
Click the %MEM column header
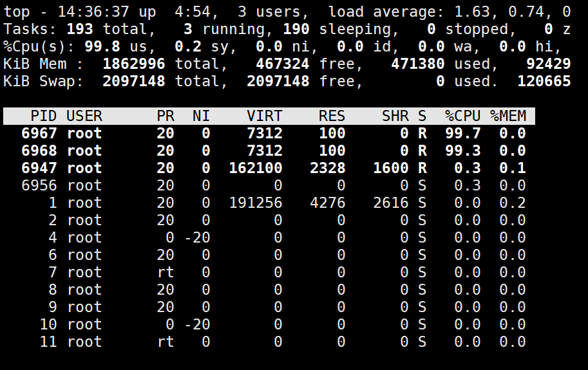(x=508, y=116)
